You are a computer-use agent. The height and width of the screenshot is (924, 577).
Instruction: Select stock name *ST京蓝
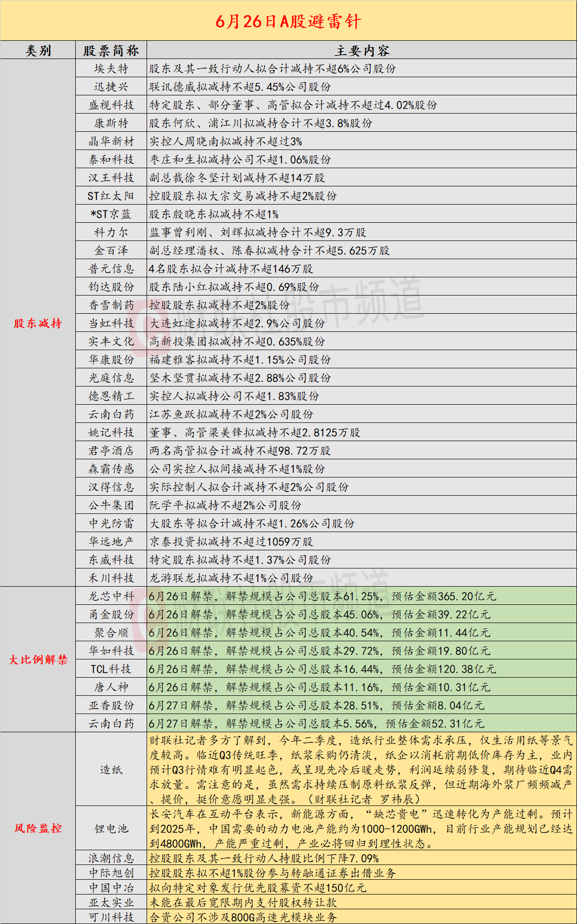point(111,214)
